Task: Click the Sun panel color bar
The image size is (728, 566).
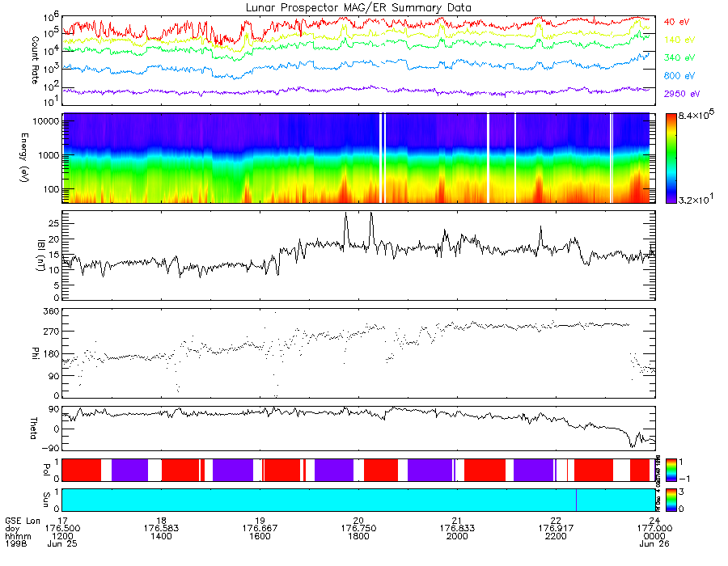Action: point(671,500)
